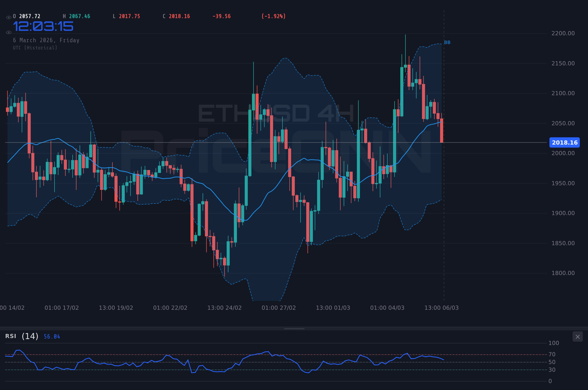The image size is (588, 390).
Task: Click the RSI scale label 0
Action: click(x=550, y=381)
